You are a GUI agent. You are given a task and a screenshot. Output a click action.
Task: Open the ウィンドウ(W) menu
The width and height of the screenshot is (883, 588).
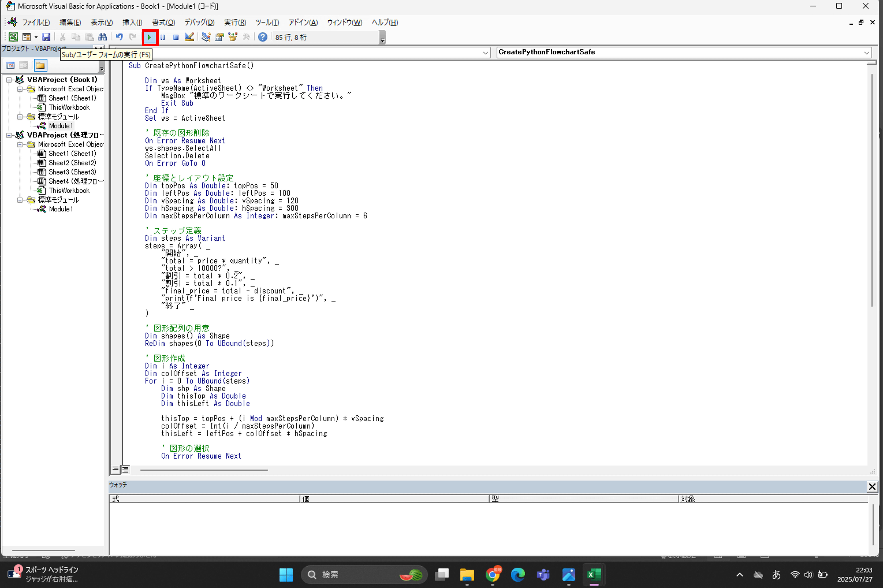pos(344,23)
